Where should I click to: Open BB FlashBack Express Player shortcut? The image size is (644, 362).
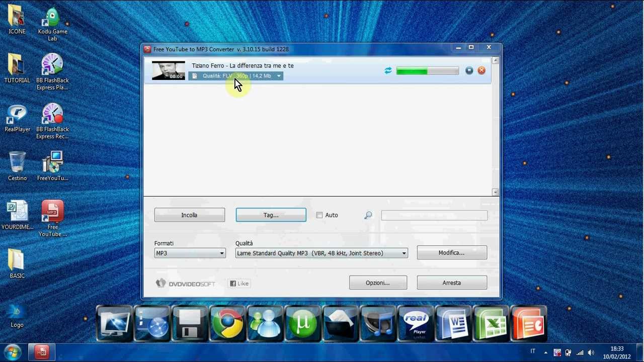coord(52,72)
